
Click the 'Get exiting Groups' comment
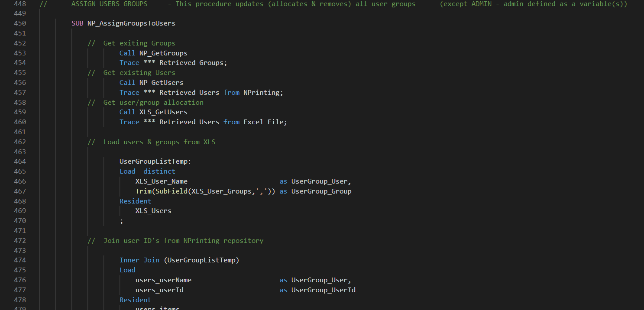tap(139, 43)
